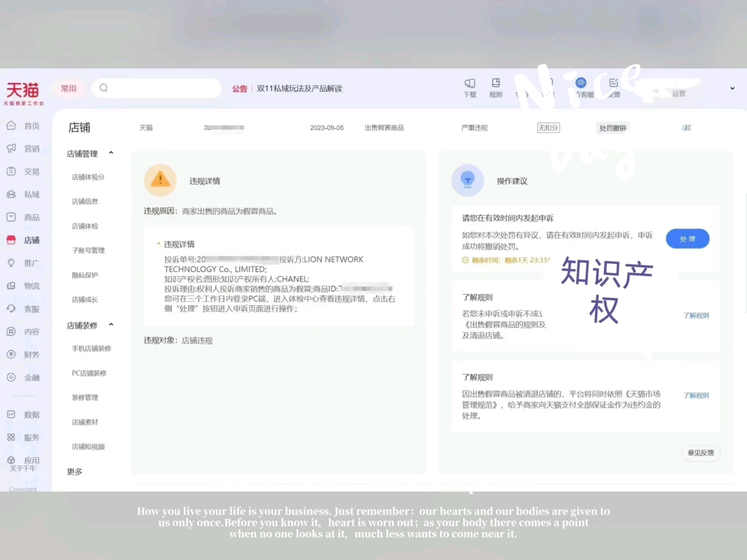The width and height of the screenshot is (747, 560).
Task: Open the 私域 private domain icon
Action: (11, 194)
